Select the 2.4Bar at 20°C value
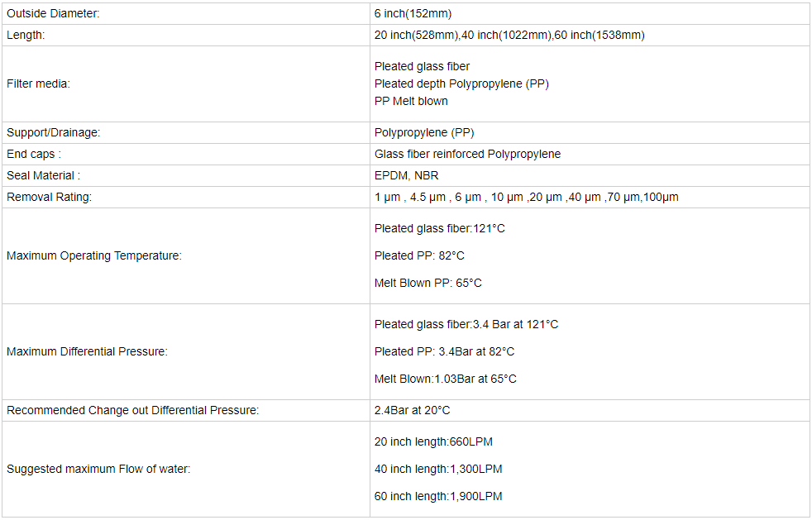This screenshot has height=520, width=812. pos(412,410)
